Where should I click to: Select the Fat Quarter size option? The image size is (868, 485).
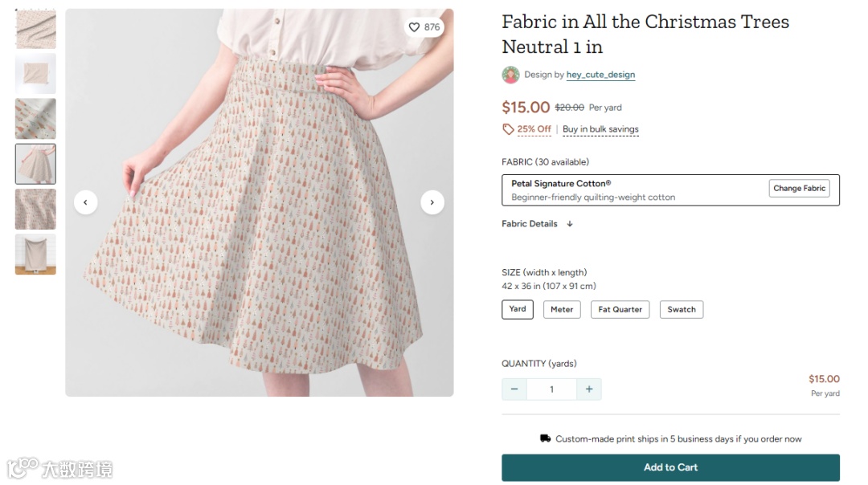click(x=620, y=309)
